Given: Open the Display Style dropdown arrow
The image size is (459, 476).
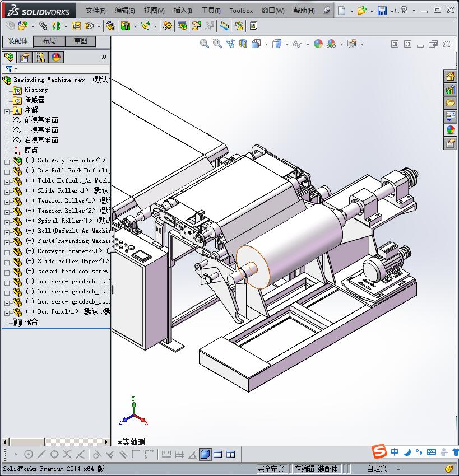Looking at the screenshot, I should coord(287,44).
